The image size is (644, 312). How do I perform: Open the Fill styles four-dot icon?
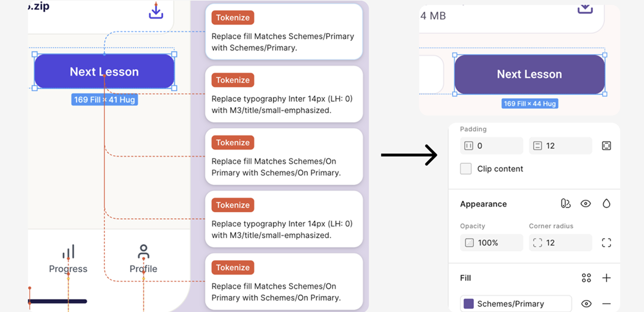[586, 278]
